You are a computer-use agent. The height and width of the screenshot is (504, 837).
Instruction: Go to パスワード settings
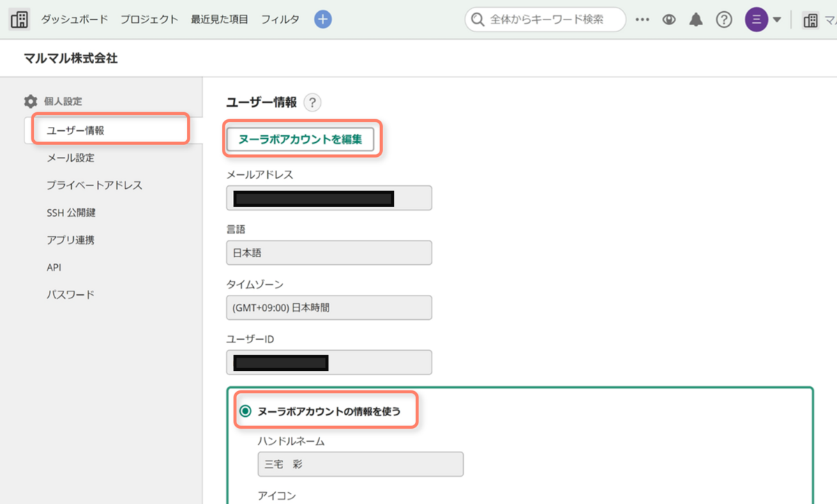[70, 294]
